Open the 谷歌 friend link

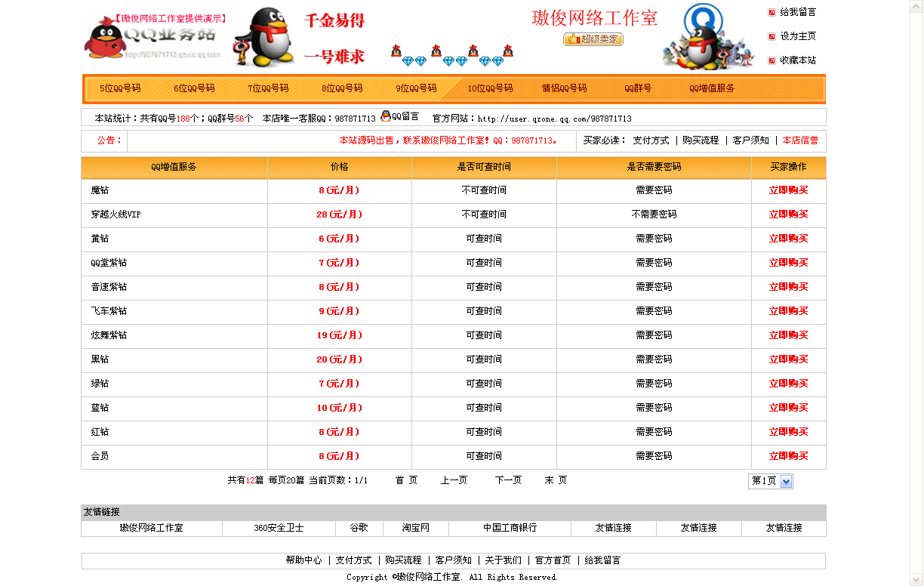pyautogui.click(x=359, y=528)
